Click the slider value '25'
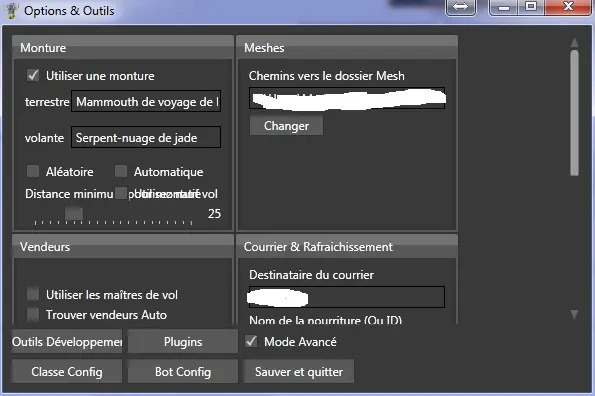The height and width of the screenshot is (396, 595). 214,214
